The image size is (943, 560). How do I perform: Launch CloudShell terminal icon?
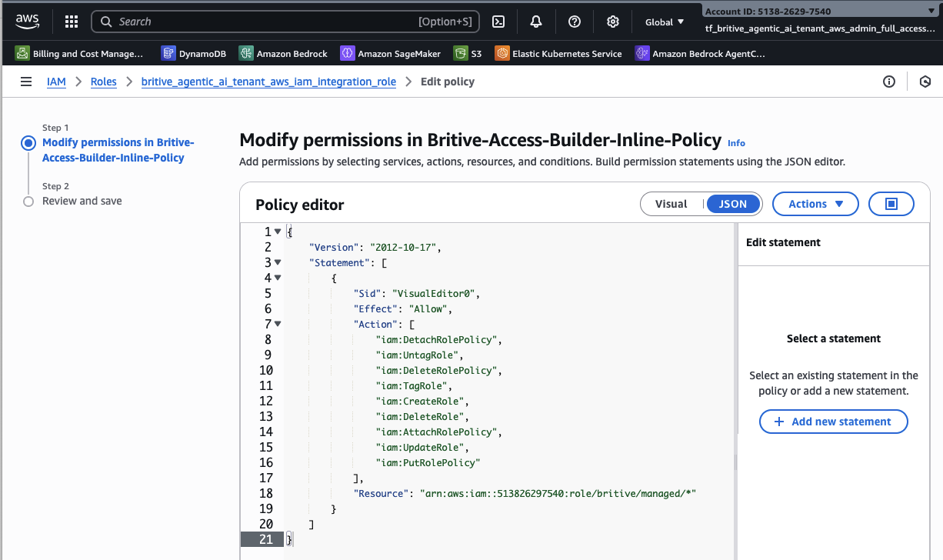498,22
